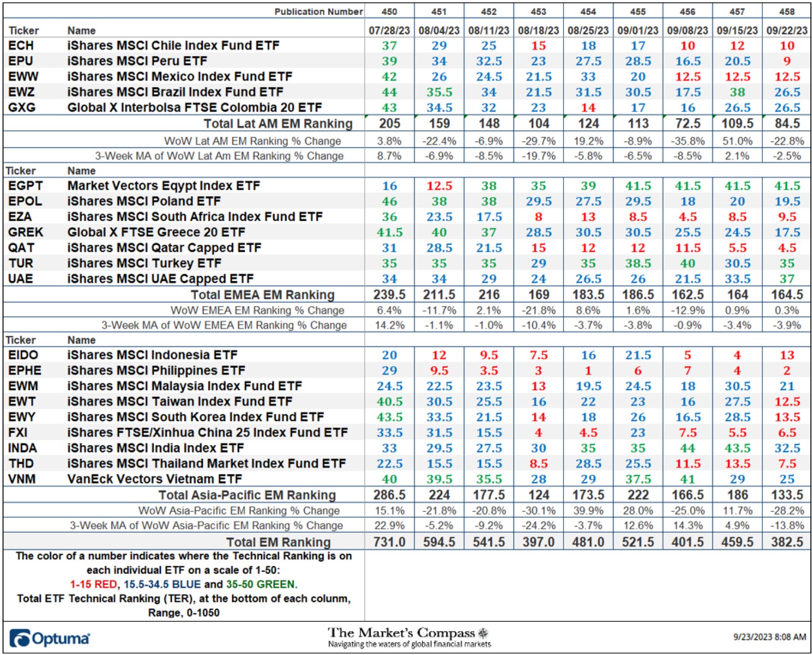Click the EWT ticker label
This screenshot has height=655, width=812.
click(x=22, y=401)
